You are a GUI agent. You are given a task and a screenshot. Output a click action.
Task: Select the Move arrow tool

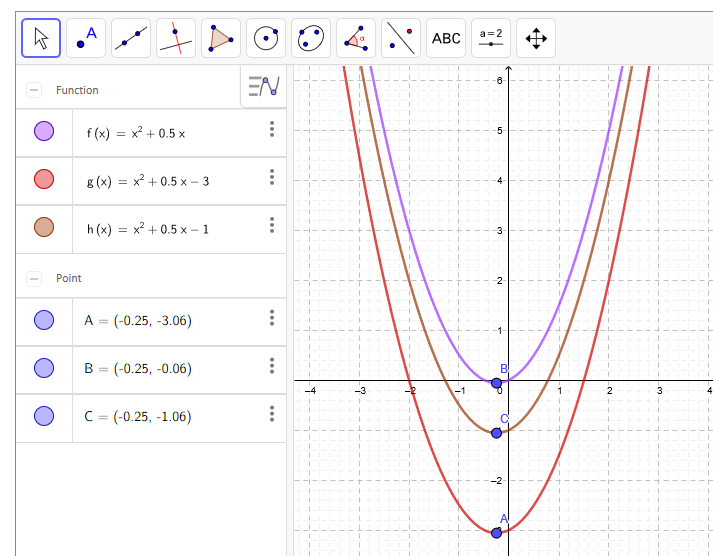(x=41, y=39)
